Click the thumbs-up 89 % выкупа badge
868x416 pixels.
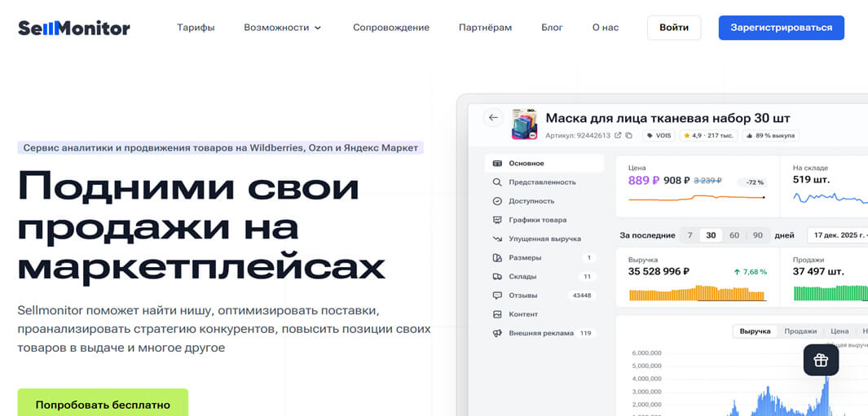[769, 135]
